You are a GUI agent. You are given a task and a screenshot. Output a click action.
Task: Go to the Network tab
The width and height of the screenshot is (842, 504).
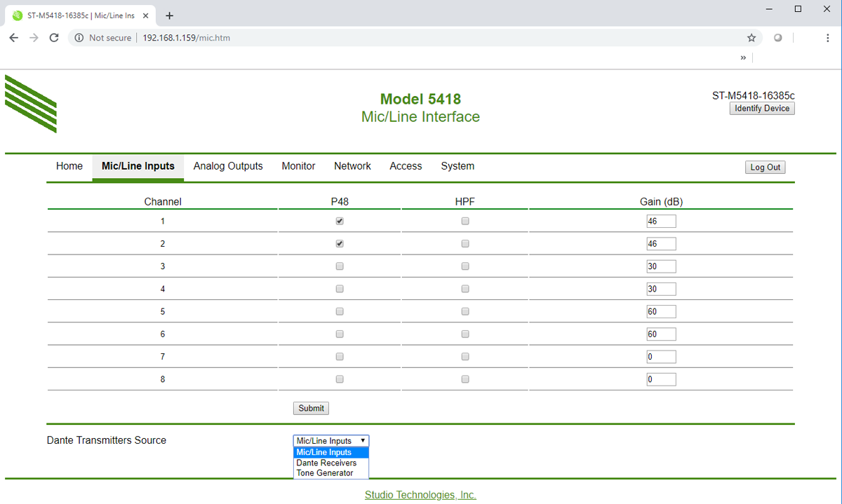[x=352, y=166]
